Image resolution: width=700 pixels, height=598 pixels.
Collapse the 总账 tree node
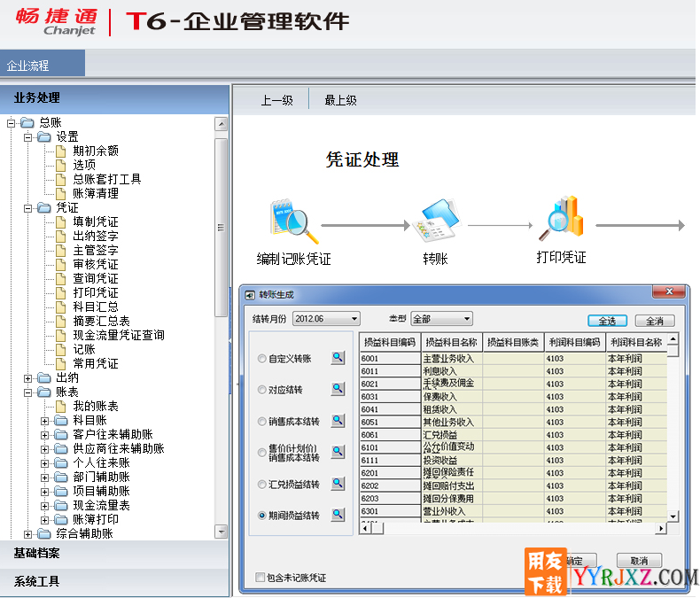click(x=12, y=123)
